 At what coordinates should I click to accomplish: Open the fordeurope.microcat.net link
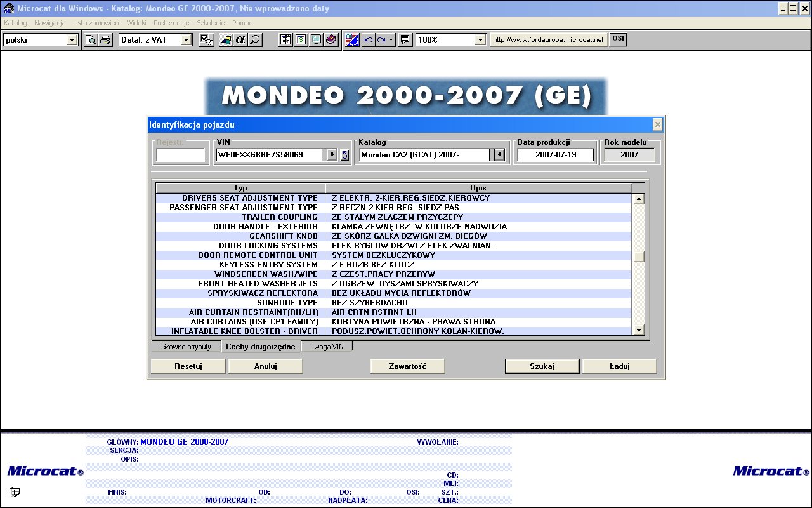pyautogui.click(x=548, y=40)
